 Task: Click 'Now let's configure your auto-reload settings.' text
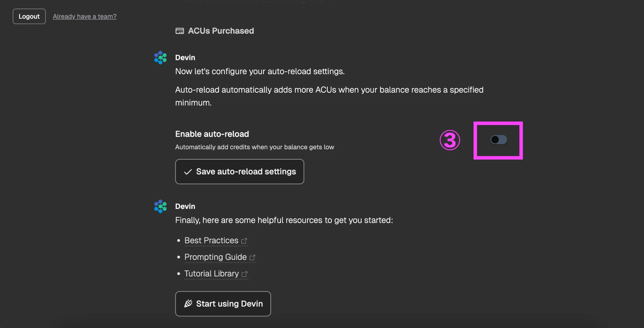click(x=260, y=71)
